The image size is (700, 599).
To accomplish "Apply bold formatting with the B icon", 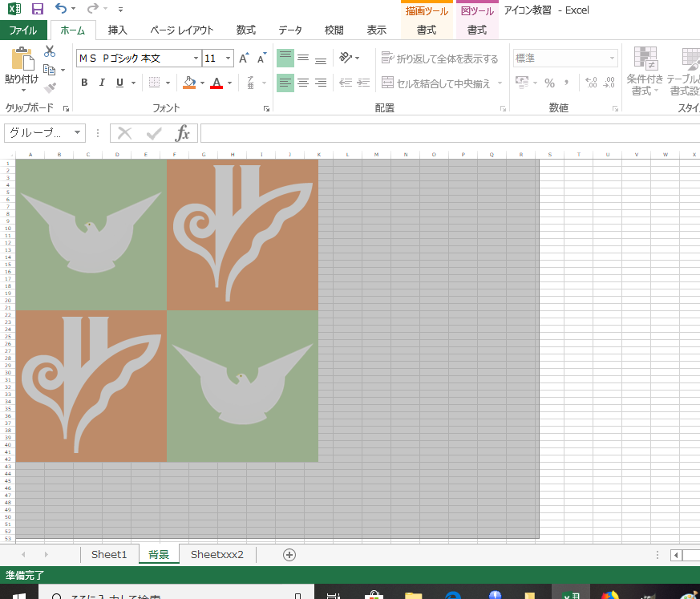I will tap(83, 83).
